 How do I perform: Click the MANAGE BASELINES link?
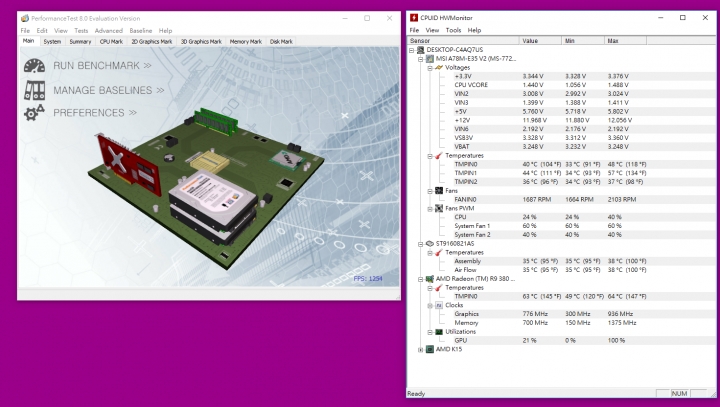[108, 90]
